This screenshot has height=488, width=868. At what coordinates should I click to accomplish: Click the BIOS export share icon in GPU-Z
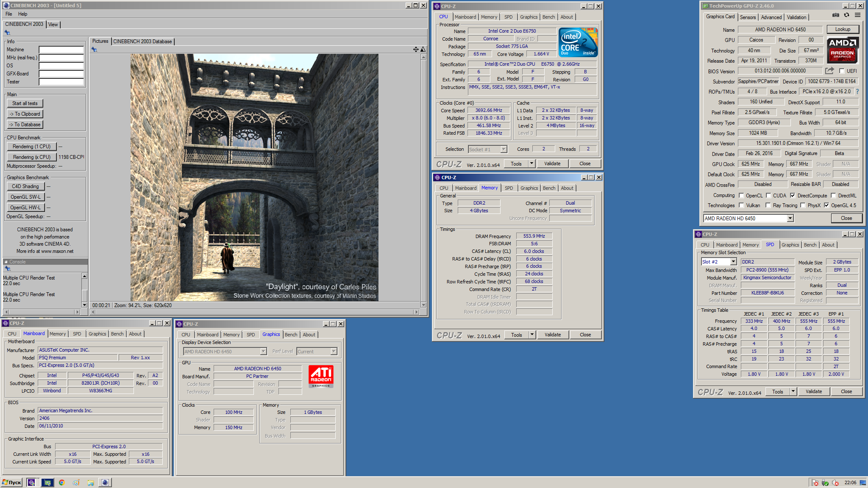(x=829, y=71)
